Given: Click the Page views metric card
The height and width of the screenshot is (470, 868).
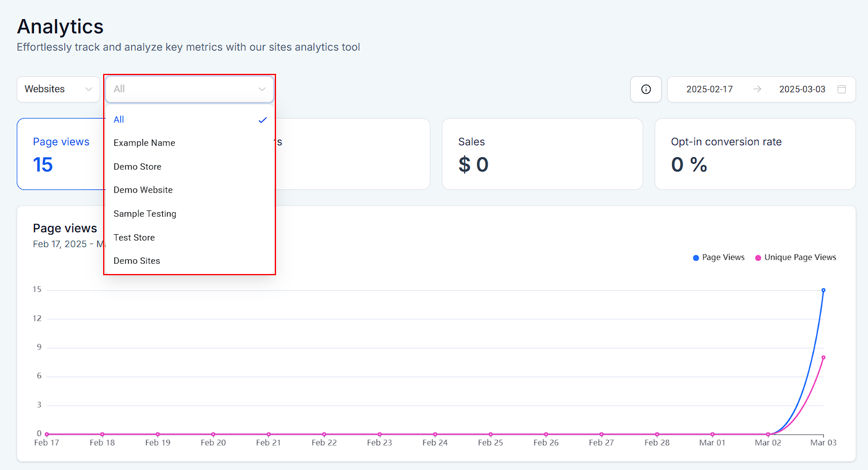Looking at the screenshot, I should [x=60, y=154].
